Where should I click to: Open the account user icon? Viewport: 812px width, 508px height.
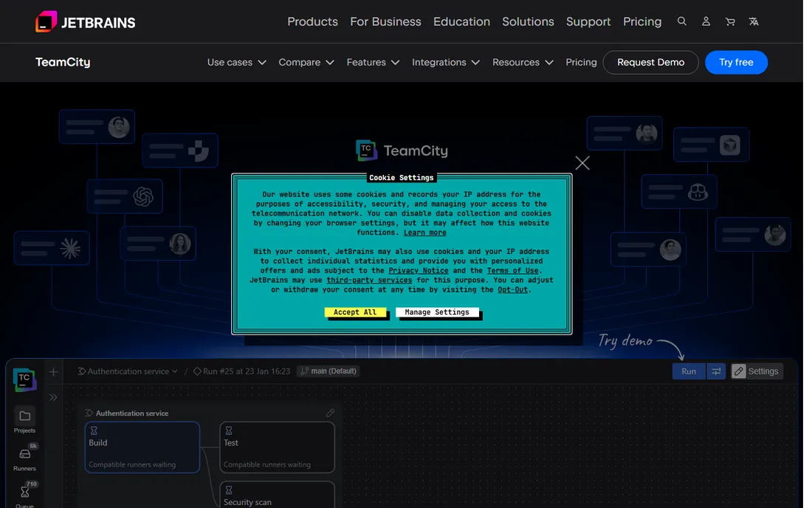pyautogui.click(x=706, y=21)
